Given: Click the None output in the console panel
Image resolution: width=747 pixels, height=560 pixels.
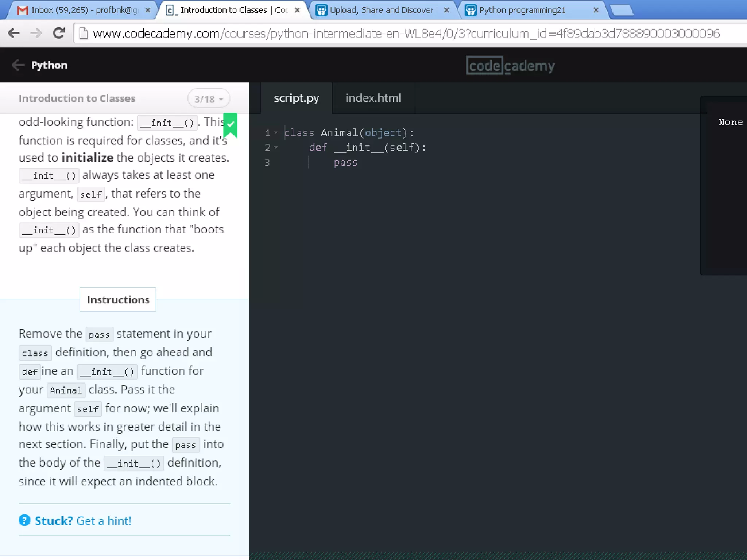Looking at the screenshot, I should tap(731, 122).
